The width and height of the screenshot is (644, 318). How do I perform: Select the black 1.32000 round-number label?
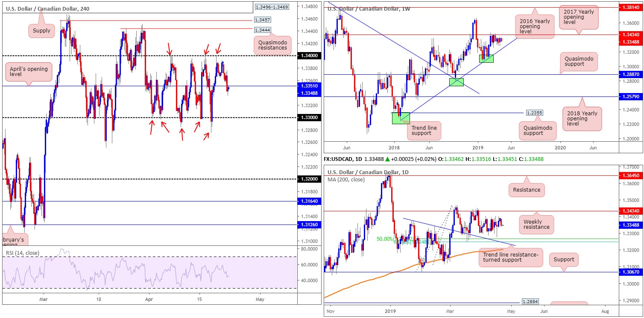pyautogui.click(x=309, y=179)
